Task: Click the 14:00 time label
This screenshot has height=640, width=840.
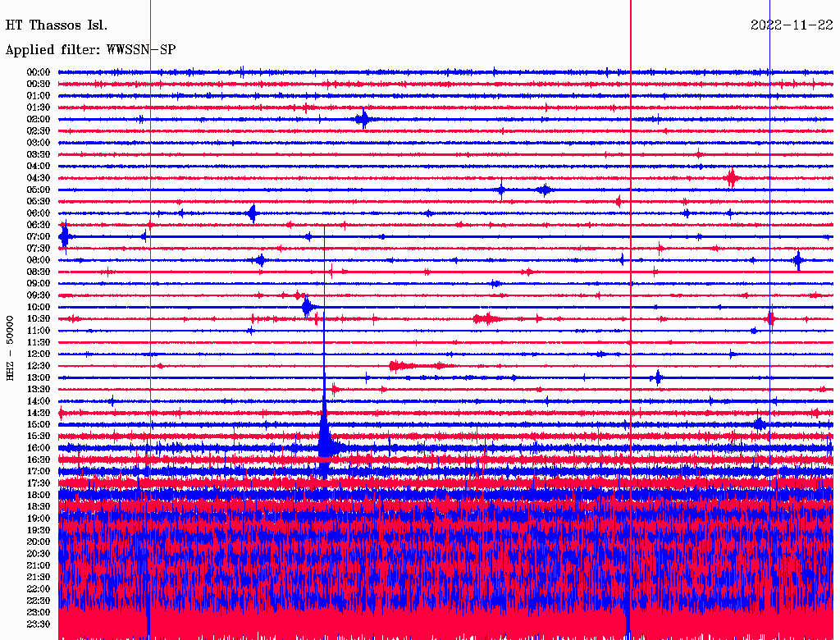Action: (x=39, y=401)
